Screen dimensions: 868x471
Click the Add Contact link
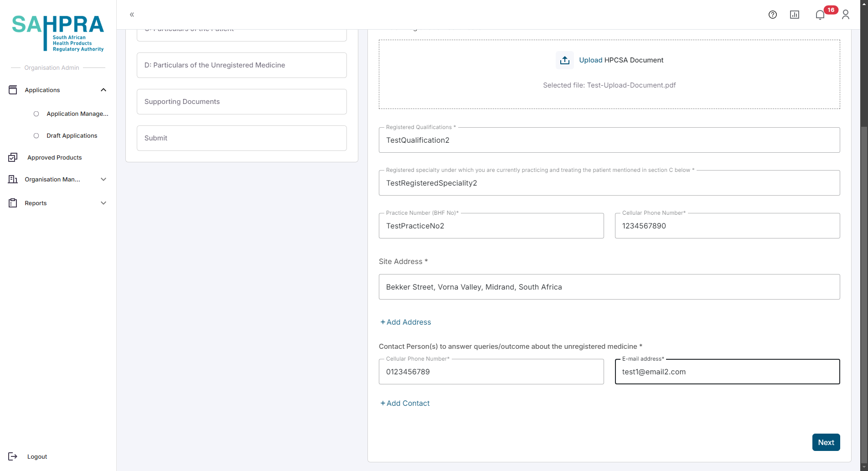(x=405, y=403)
